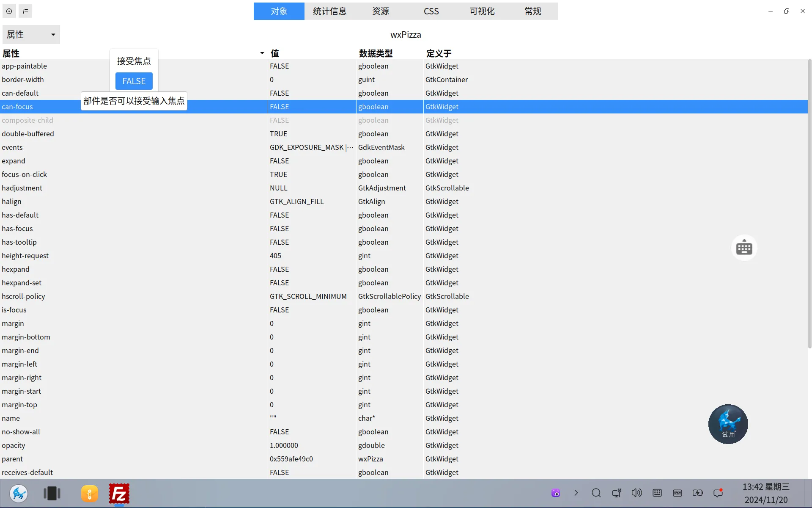Click the wxPizza title label
812x508 pixels.
click(406, 35)
